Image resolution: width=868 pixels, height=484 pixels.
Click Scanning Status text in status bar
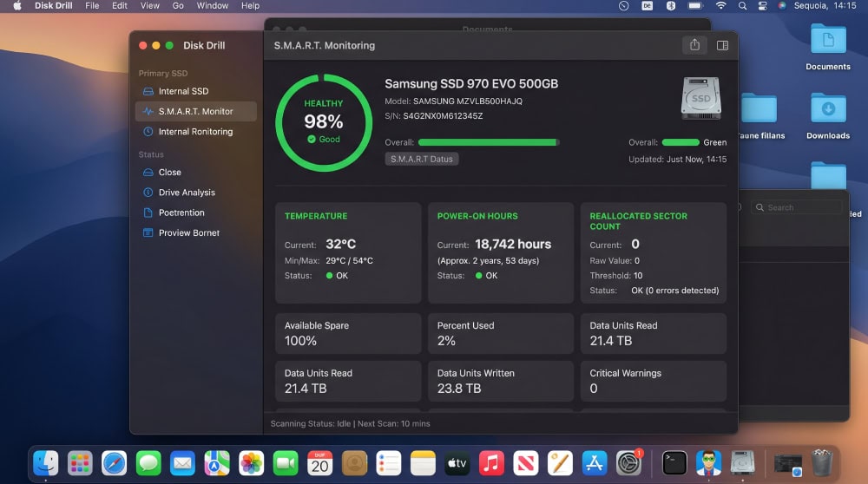pyautogui.click(x=311, y=423)
